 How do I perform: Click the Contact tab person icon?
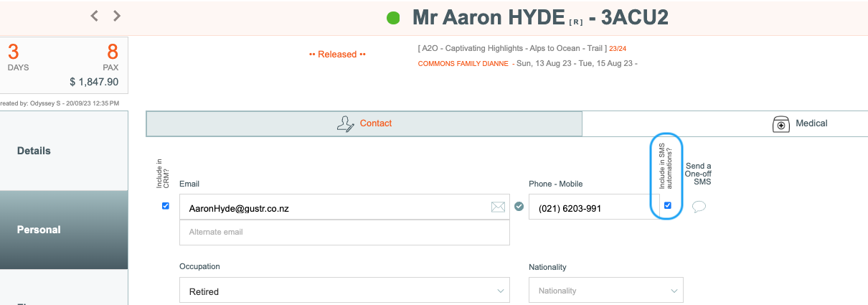coord(345,123)
